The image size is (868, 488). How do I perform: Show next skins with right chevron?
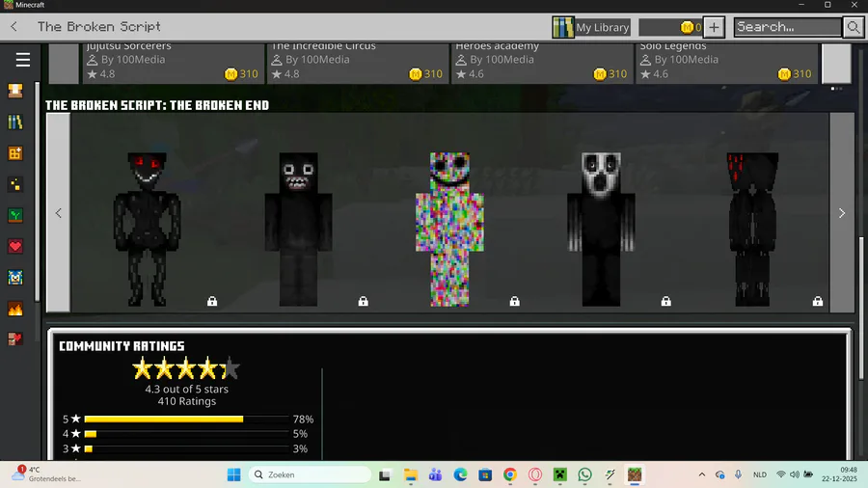click(842, 213)
